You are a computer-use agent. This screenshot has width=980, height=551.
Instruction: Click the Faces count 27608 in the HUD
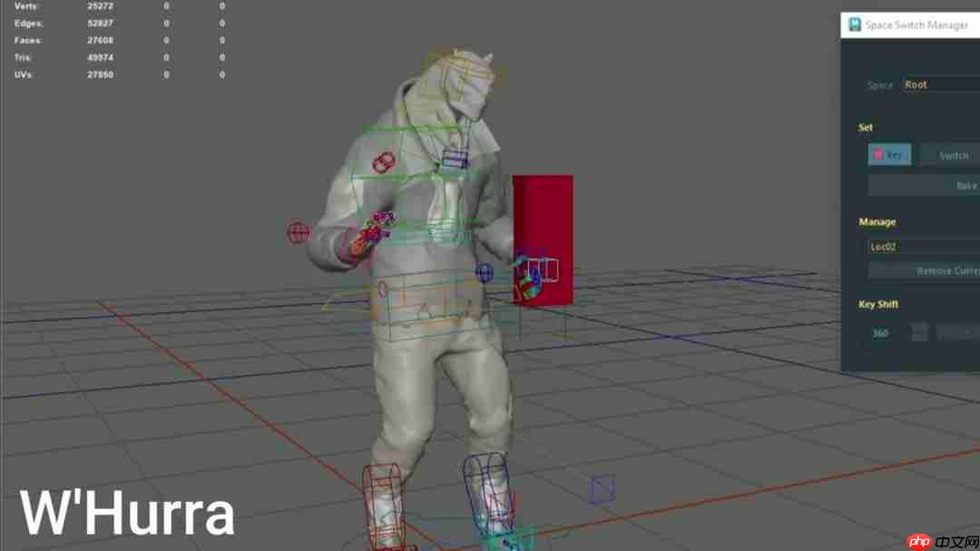(100, 40)
